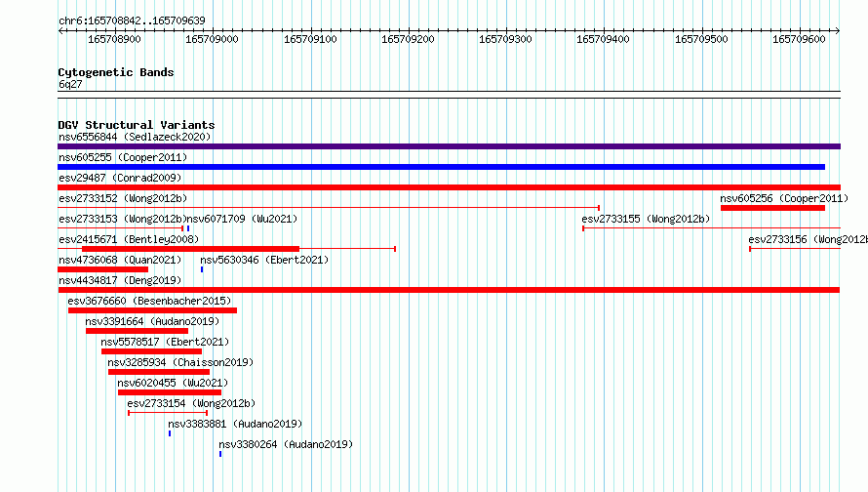Select the thin esv2733154 variant line

coord(168,413)
